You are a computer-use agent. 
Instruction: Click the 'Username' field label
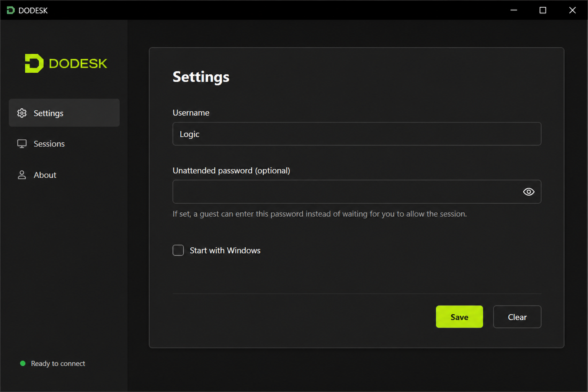pyautogui.click(x=191, y=113)
